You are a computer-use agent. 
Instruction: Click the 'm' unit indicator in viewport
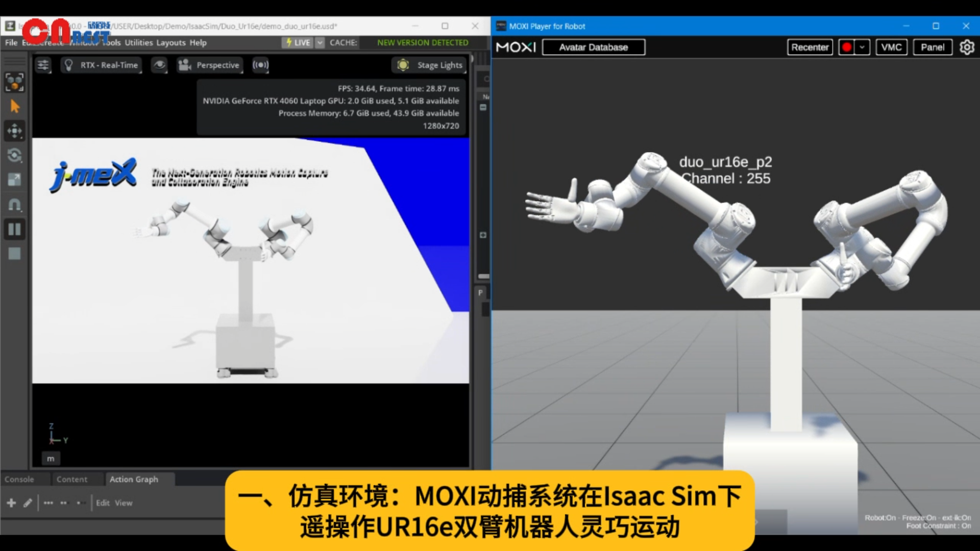point(51,459)
